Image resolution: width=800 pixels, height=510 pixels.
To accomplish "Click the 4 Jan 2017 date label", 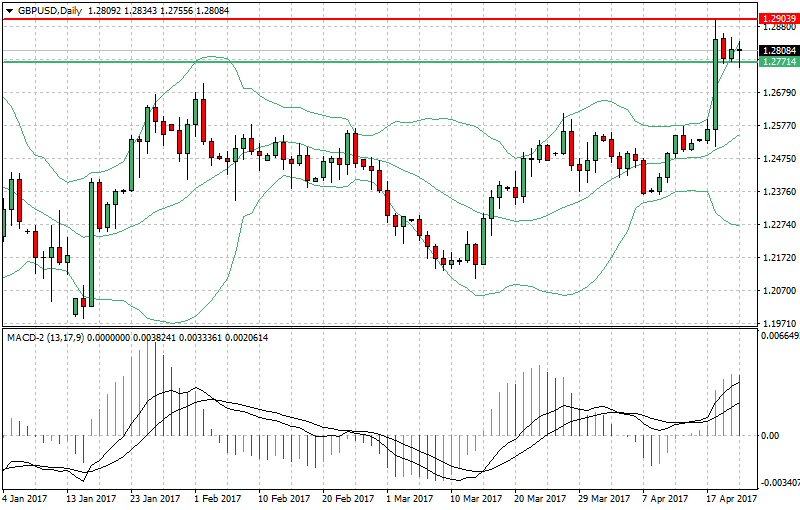I will tap(25, 498).
